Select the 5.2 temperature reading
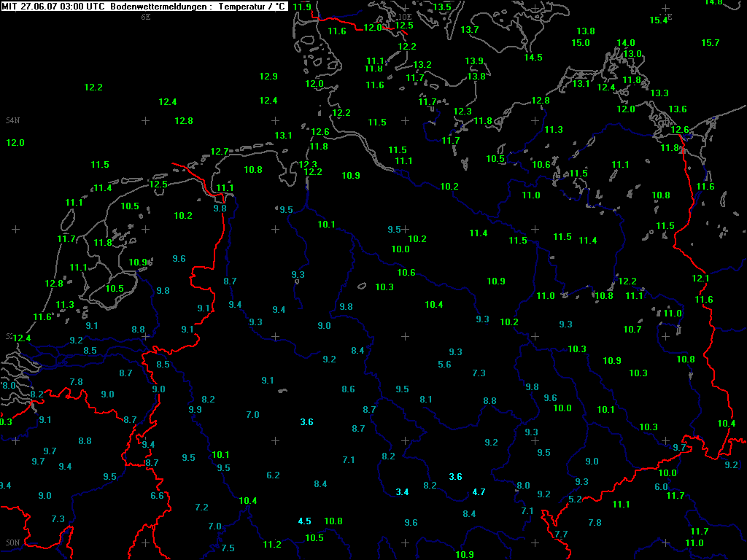This screenshot has height=560, width=747. pos(575,499)
